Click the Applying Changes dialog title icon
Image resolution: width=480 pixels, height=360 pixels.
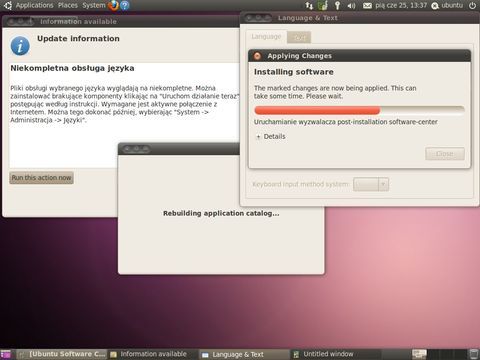pyautogui.click(x=257, y=56)
